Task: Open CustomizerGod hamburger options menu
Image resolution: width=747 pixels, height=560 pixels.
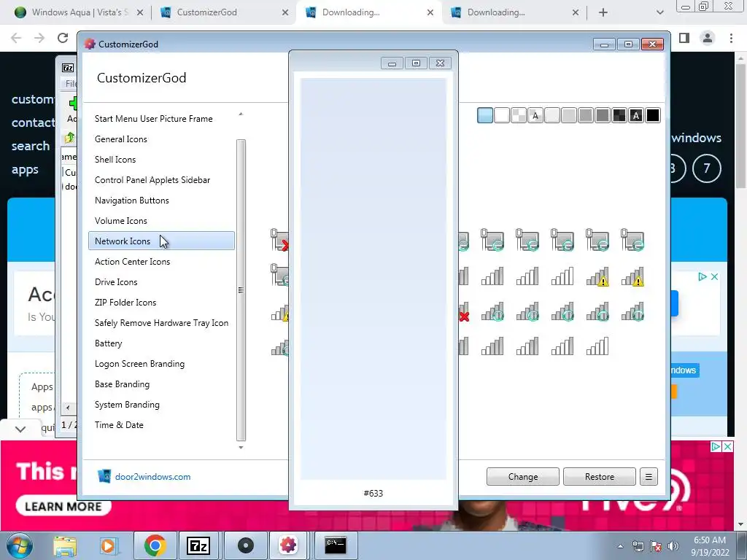Action: click(649, 477)
